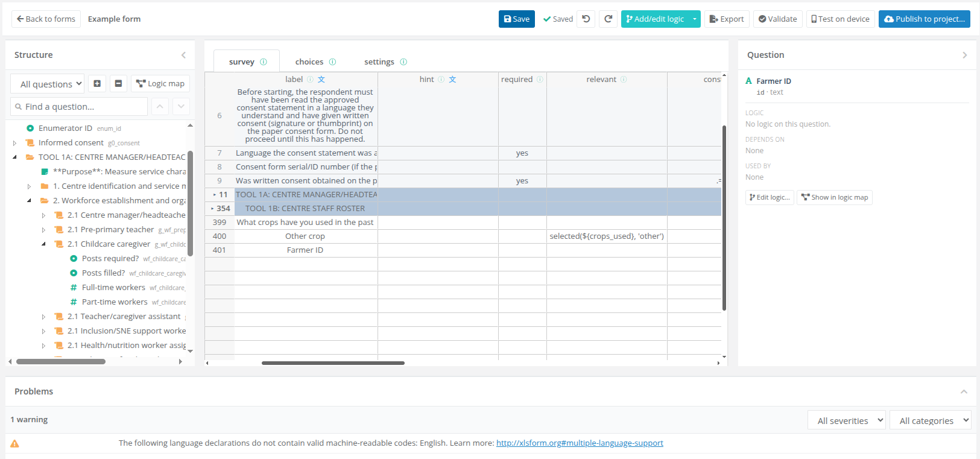
Task: Open the All questions filter dropdown
Action: (x=47, y=84)
